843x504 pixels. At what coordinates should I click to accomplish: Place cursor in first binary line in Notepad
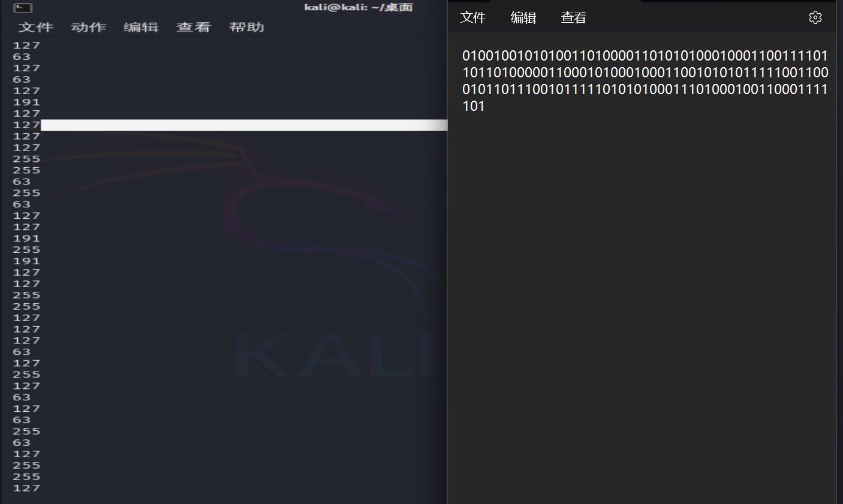coord(645,56)
